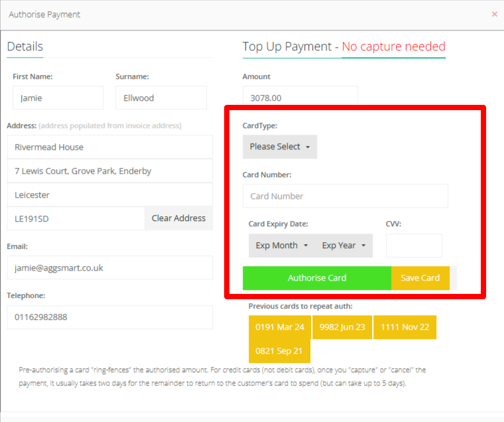Edit the Leicester address field
Viewport: 504px width, 422px height.
[x=109, y=195]
